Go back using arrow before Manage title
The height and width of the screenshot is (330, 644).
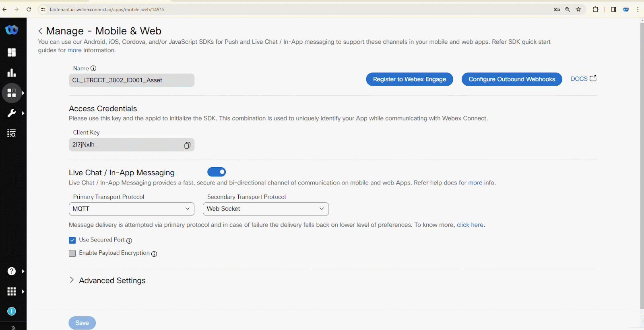point(40,31)
